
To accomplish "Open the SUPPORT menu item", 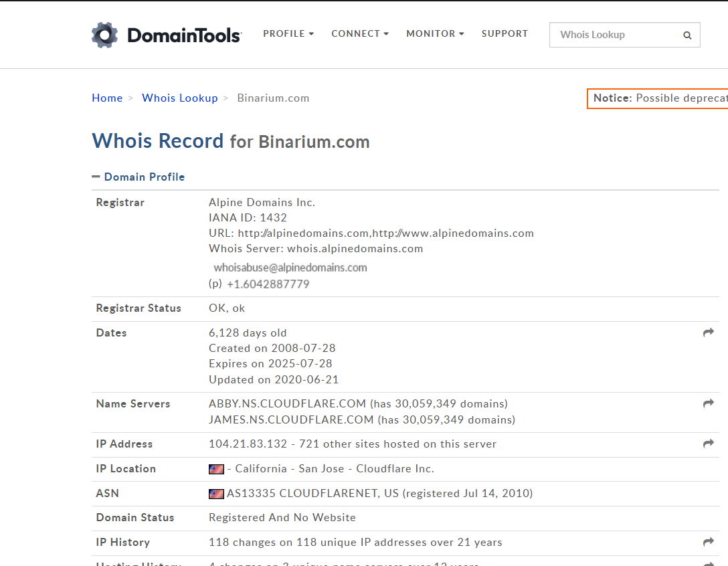I will pyautogui.click(x=505, y=34).
